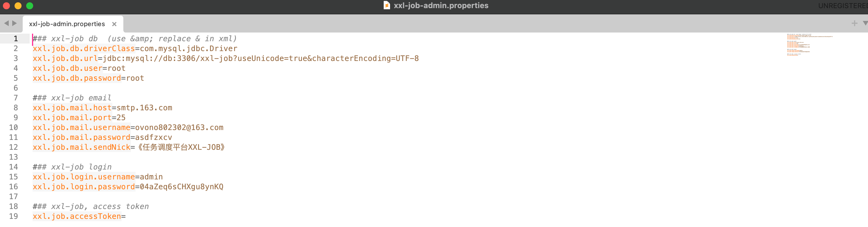868x227 pixels.
Task: Click the "### xxl-job login" comment line
Action: click(x=72, y=167)
